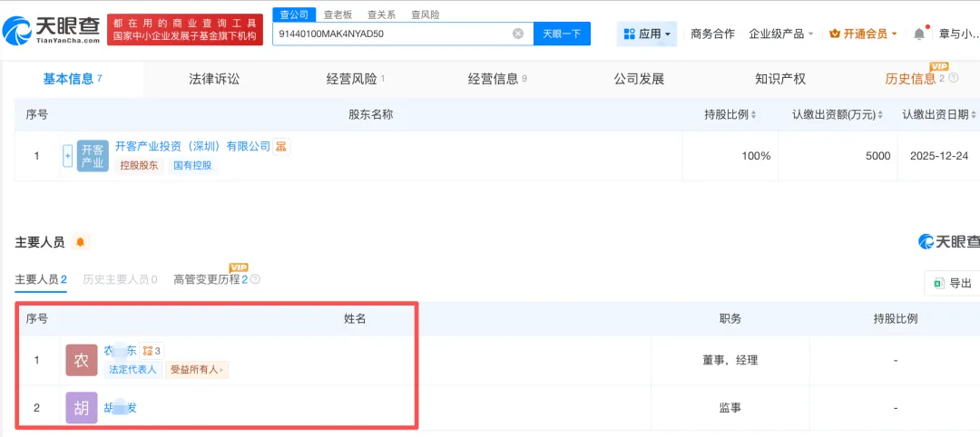This screenshot has width=980, height=437.
Task: Expand the 企业级产品 dropdown
Action: coord(780,34)
